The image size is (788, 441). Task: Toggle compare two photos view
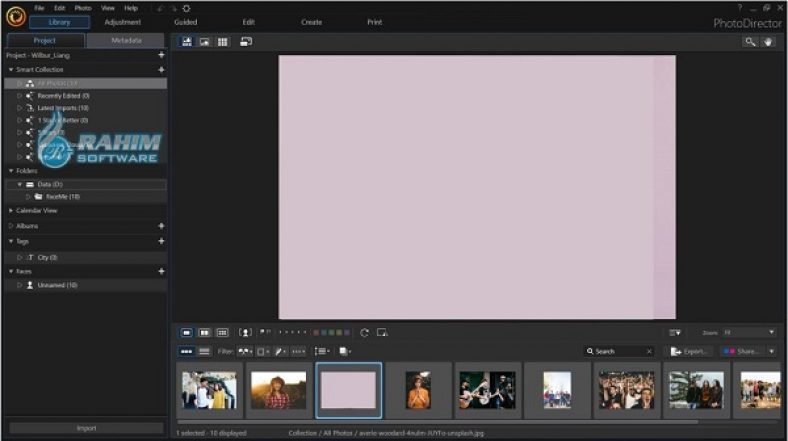[204, 332]
